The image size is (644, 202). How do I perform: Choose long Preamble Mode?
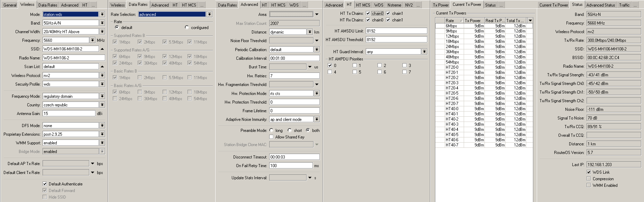pyautogui.click(x=271, y=130)
